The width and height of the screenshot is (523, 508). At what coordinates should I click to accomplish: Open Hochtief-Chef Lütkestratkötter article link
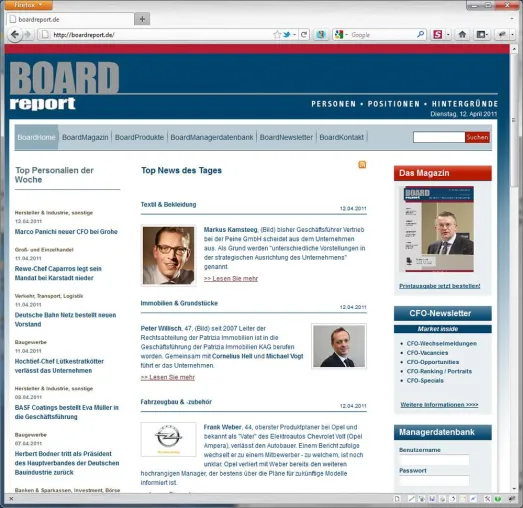click(x=59, y=366)
